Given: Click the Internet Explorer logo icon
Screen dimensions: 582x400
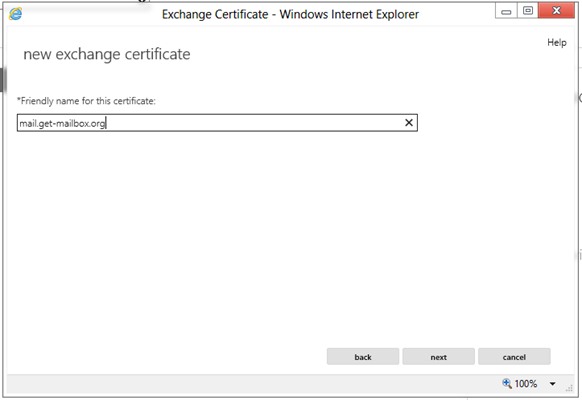Looking at the screenshot, I should point(16,14).
